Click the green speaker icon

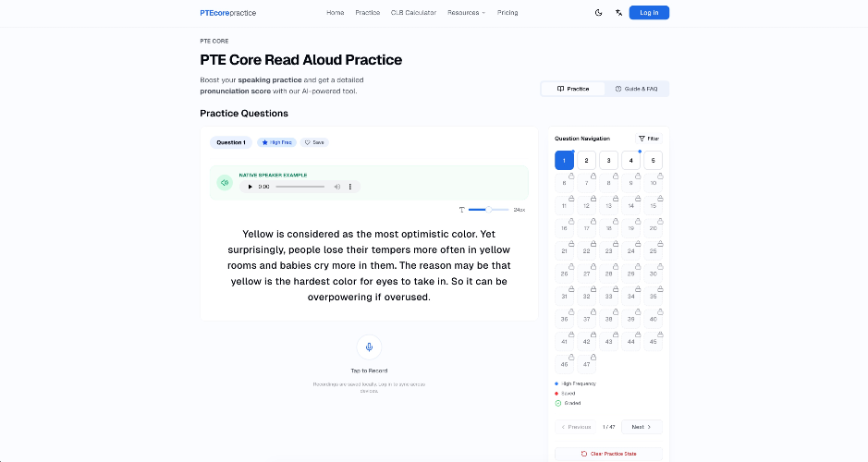(225, 183)
